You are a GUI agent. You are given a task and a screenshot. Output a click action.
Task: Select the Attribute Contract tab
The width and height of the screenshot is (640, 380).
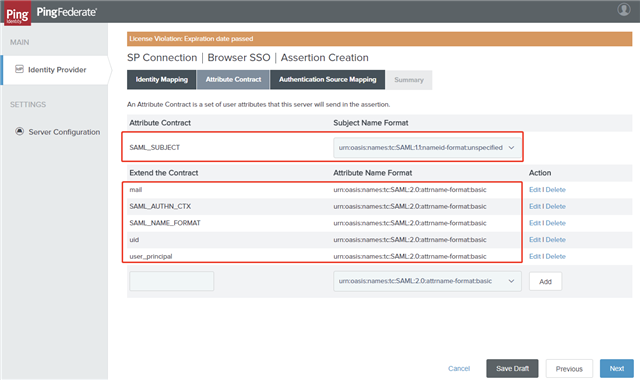pos(233,80)
